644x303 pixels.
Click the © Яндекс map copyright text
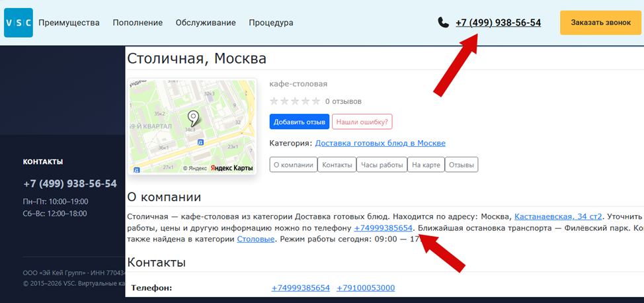[x=194, y=168]
